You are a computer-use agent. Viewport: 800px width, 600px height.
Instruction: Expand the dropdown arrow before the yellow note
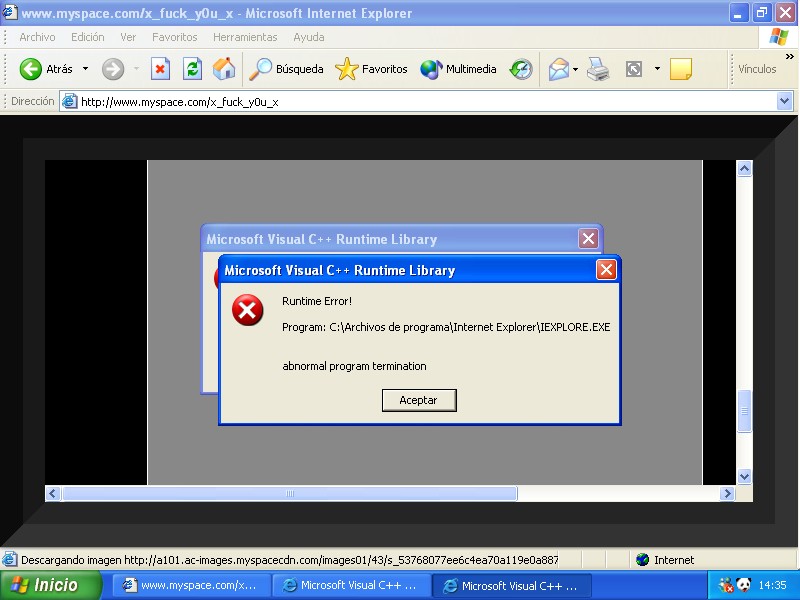657,69
